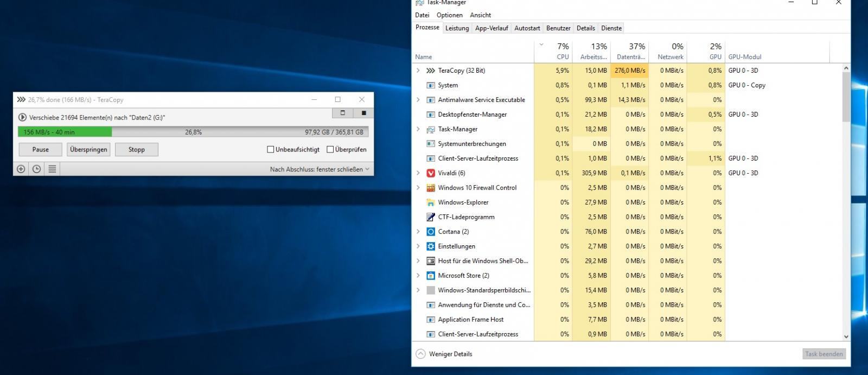Expand the TeraCopy (32 Bit) process group
This screenshot has width=868, height=375.
pos(418,71)
